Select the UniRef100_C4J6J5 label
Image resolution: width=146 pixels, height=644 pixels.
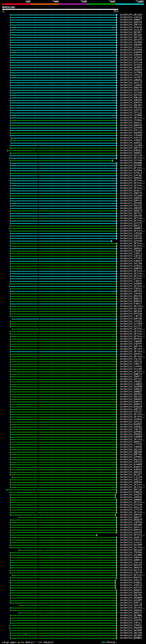[131, 30]
